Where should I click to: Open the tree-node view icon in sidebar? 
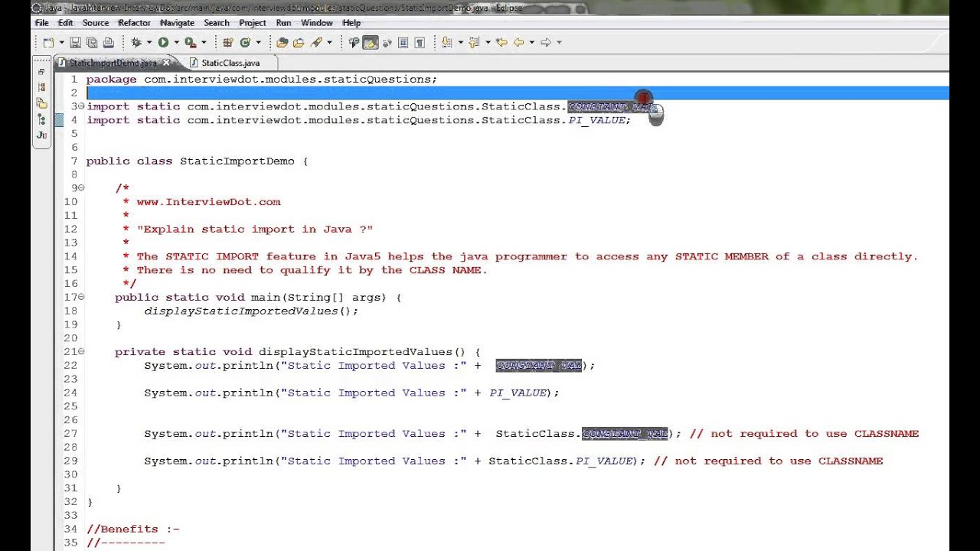click(41, 119)
